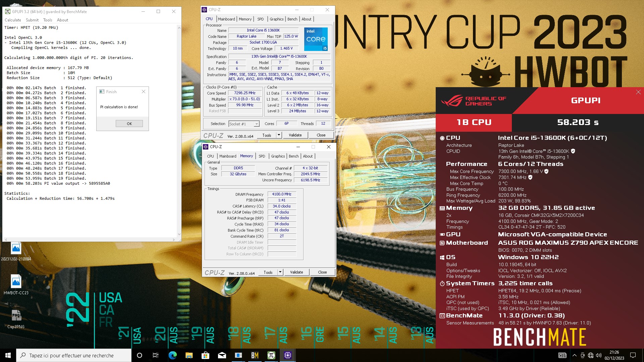Image resolution: width=644 pixels, height=362 pixels.
Task: Open the Calculate menu in GPUPI
Action: [13, 20]
